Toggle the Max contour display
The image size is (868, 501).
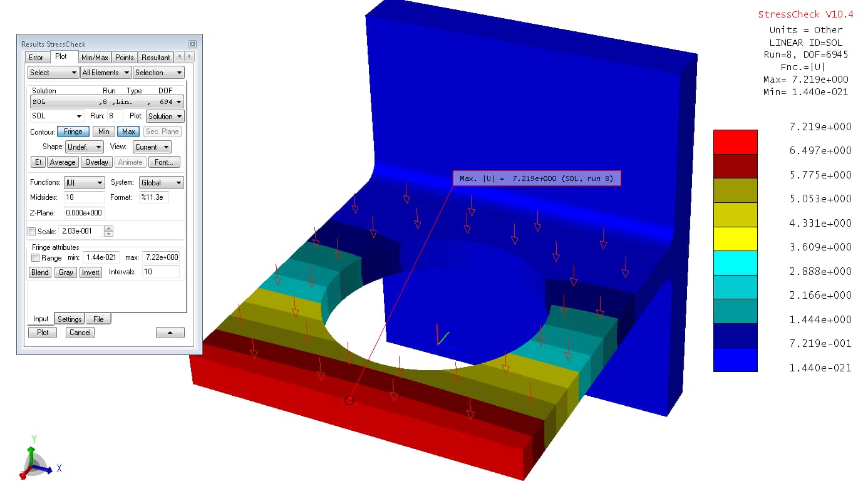click(x=128, y=132)
